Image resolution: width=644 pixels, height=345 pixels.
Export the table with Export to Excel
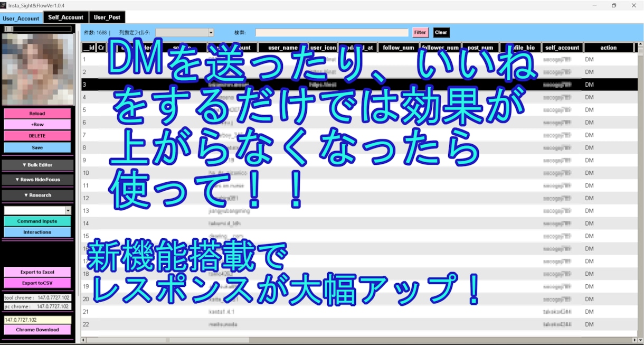(37, 272)
